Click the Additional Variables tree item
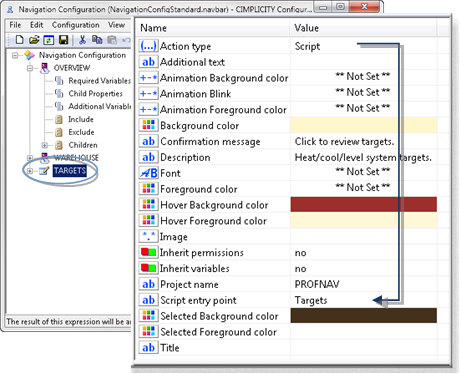Viewport: 460px width, 374px height. [99, 106]
